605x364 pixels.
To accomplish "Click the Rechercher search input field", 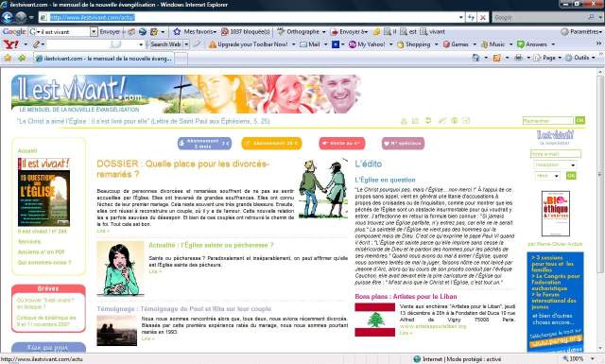I will (x=548, y=121).
